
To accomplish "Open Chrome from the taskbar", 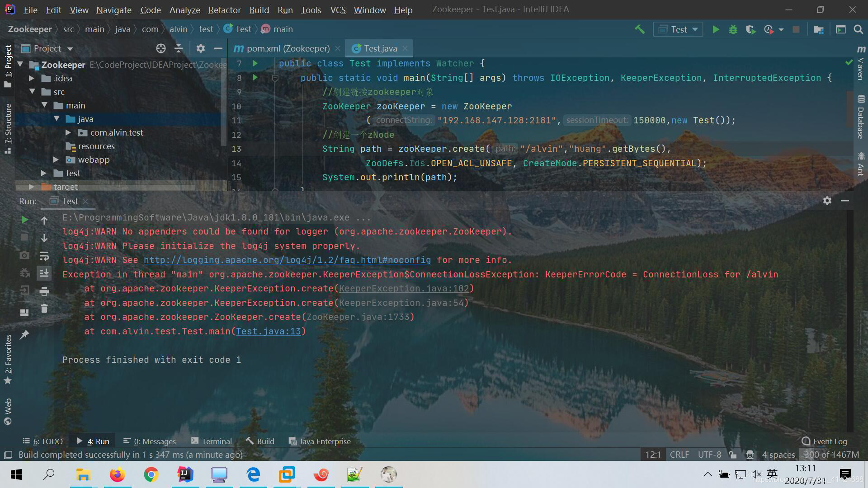I will point(151,474).
